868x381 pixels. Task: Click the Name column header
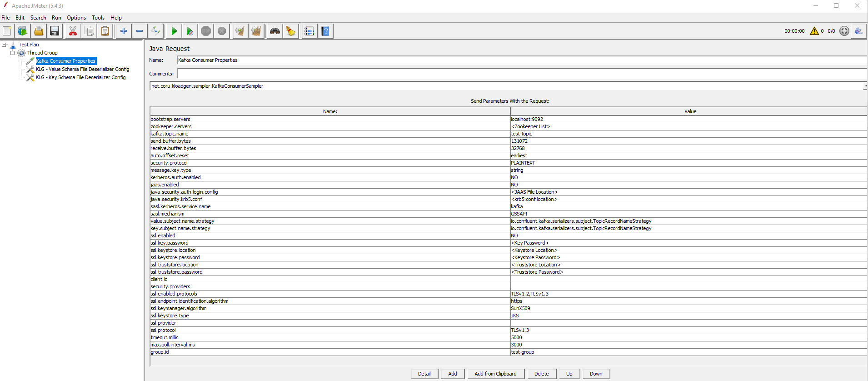[330, 111]
